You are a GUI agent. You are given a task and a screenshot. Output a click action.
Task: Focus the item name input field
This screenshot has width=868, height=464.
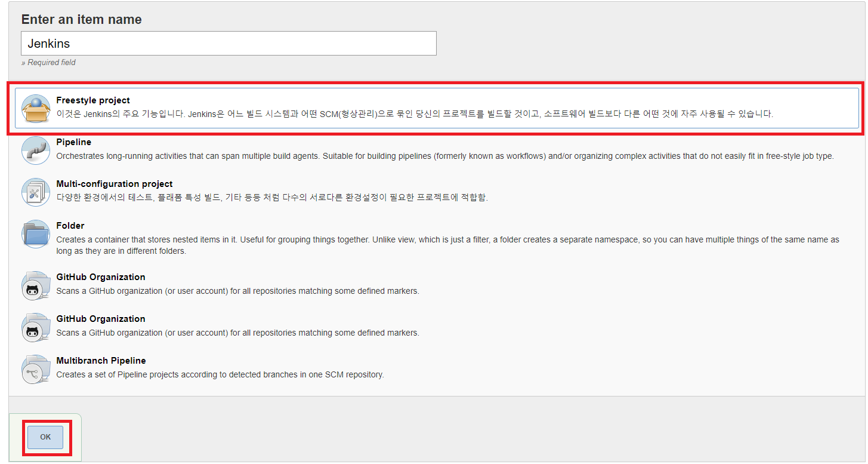click(228, 44)
